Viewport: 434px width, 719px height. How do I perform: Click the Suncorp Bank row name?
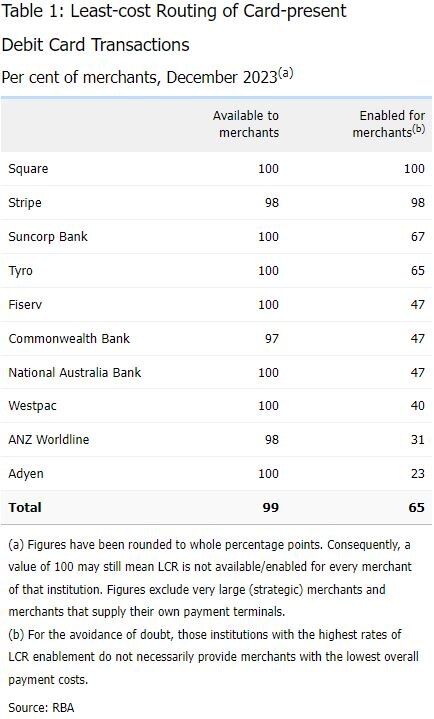click(x=48, y=237)
